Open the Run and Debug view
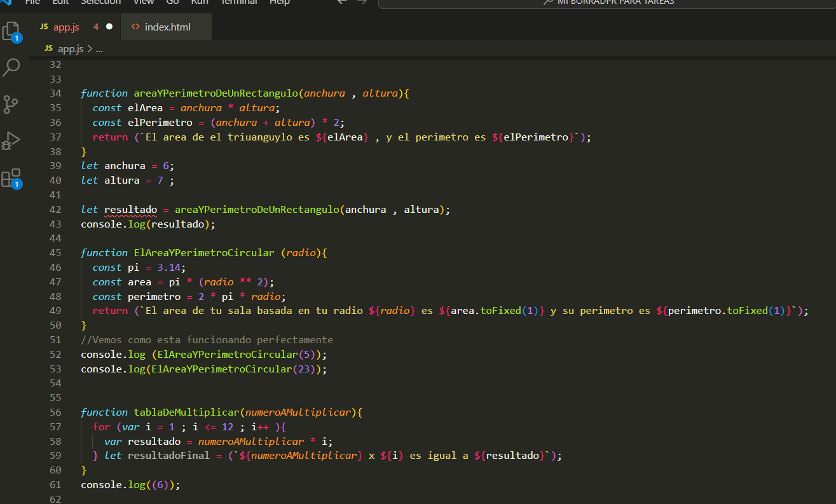Screen dimensions: 836x504 (x=11, y=140)
